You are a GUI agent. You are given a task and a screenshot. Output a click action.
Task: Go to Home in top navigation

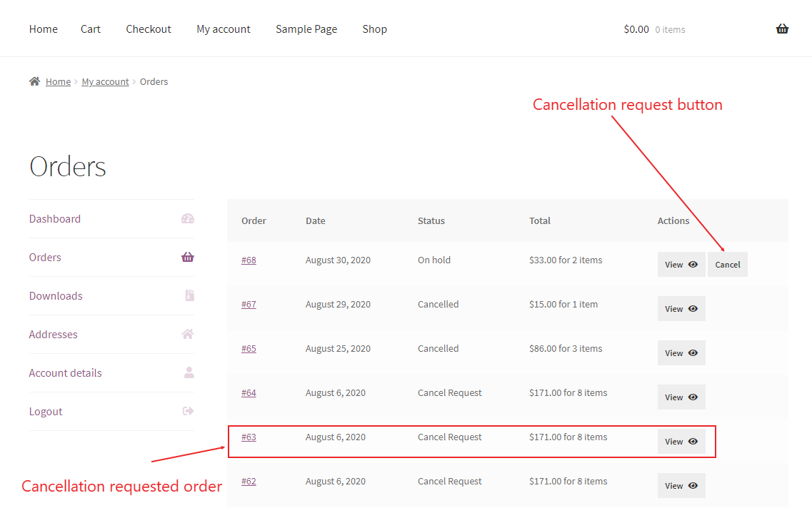tap(44, 29)
